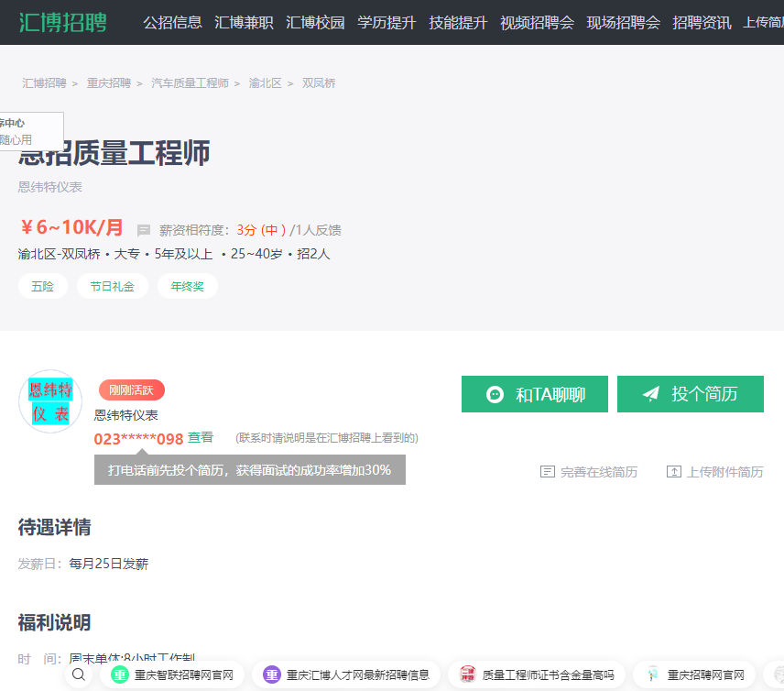Click the 渝北区 breadcrumb link
Viewport: 784px width, 691px height.
(265, 83)
